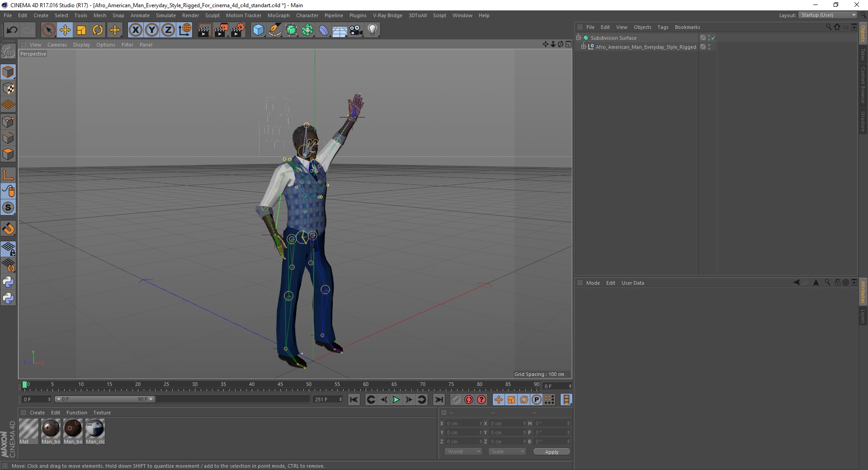868x470 pixels.
Task: Select the Live Selection tool
Action: (48, 30)
